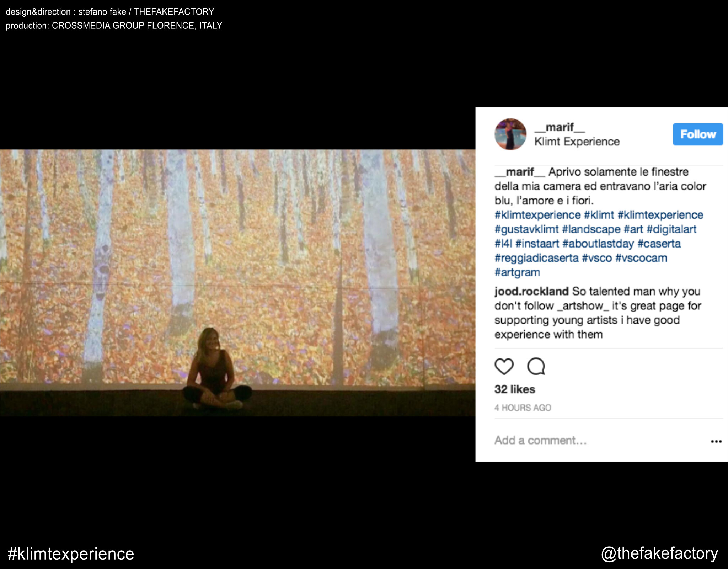
Task: Open the three-dot more options menu
Action: [x=716, y=441]
